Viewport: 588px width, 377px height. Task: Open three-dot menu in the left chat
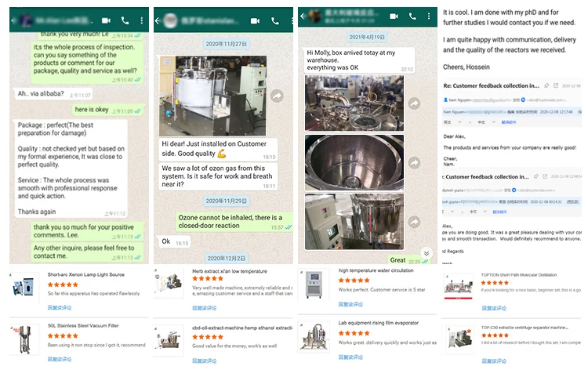[x=142, y=20]
